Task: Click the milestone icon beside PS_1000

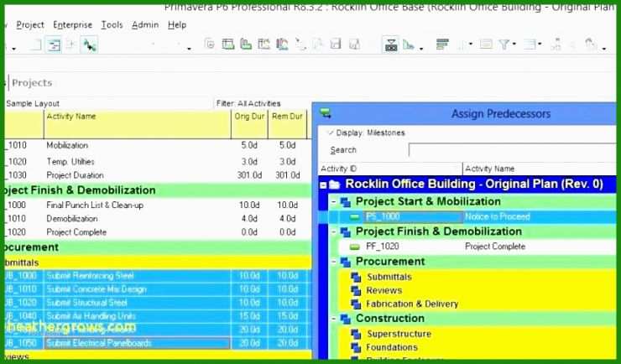Action: tap(355, 217)
